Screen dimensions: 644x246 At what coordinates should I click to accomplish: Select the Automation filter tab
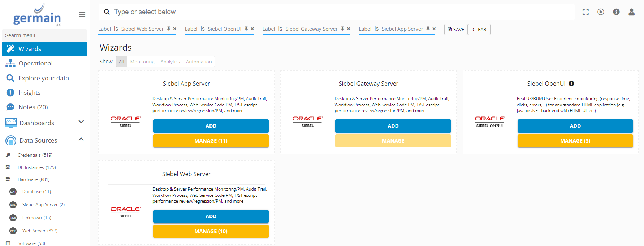(199, 62)
